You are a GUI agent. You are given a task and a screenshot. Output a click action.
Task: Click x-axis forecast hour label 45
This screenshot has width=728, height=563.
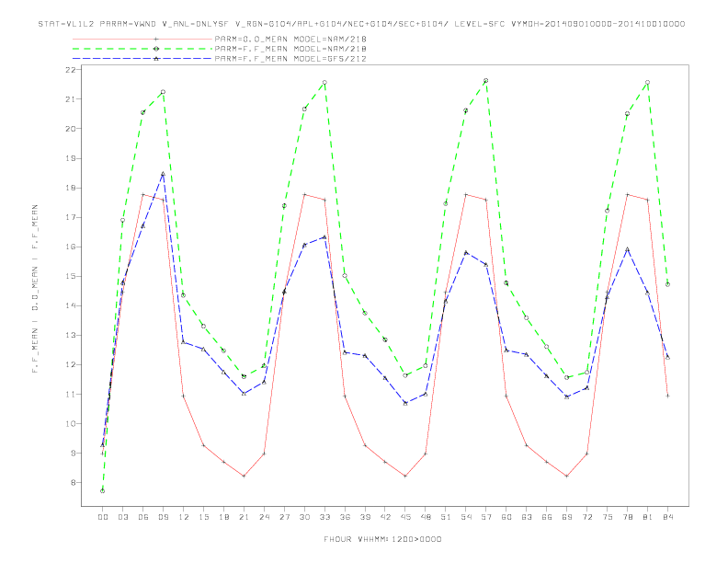coord(405,517)
